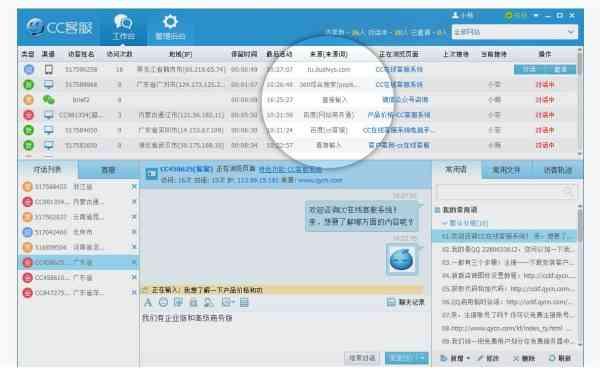Switch to the 常用文件 tab
This screenshot has height=373, width=600.
tap(506, 170)
